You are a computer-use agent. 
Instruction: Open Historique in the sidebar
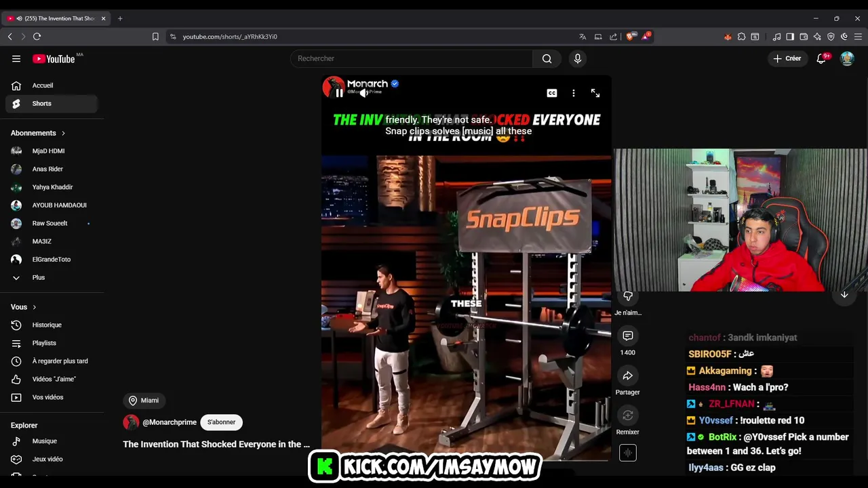point(52,325)
